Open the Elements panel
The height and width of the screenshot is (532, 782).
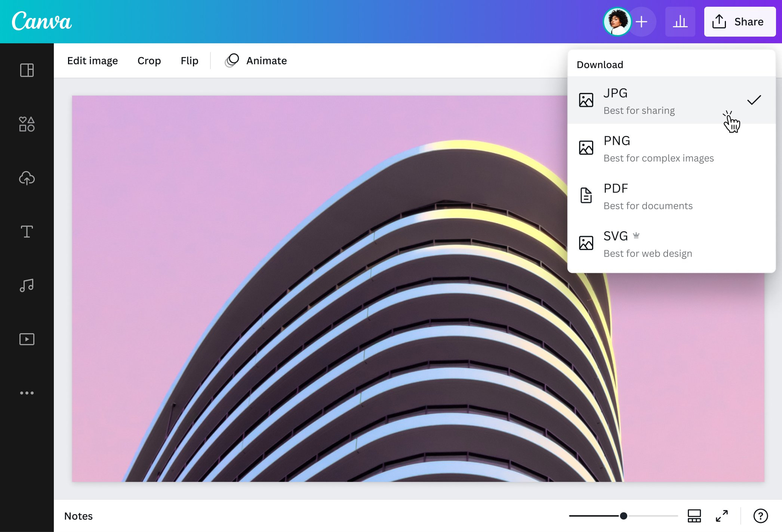click(27, 124)
